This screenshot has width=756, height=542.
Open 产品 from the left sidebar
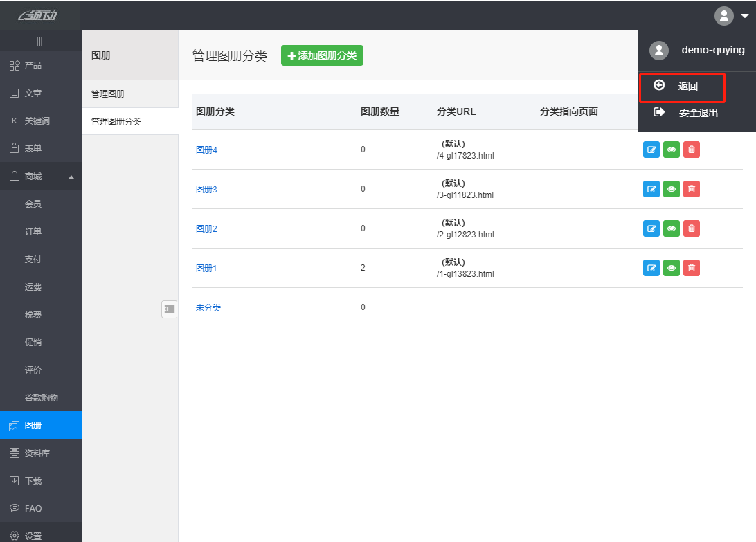(33, 66)
